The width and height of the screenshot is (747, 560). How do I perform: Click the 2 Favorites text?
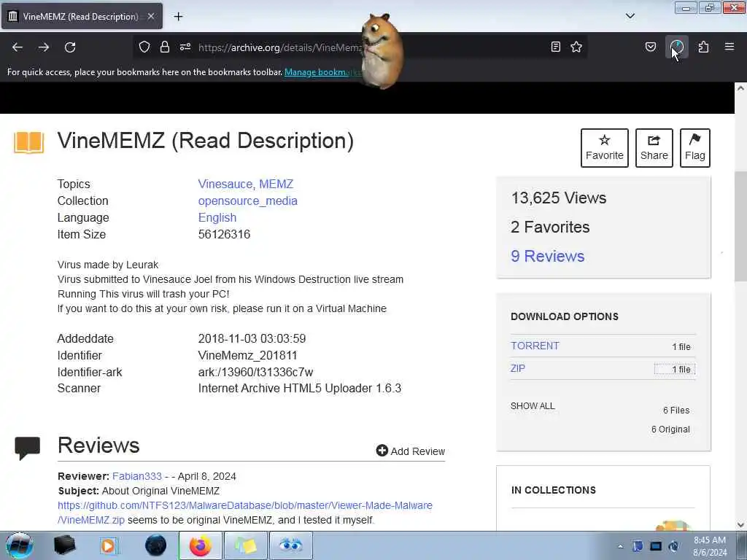click(550, 227)
